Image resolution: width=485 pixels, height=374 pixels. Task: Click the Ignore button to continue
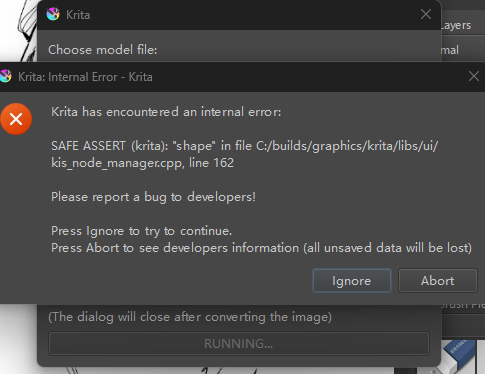(351, 281)
